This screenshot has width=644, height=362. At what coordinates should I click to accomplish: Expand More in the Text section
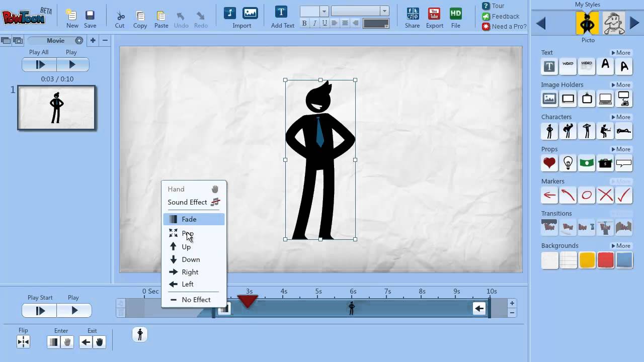[x=621, y=53]
